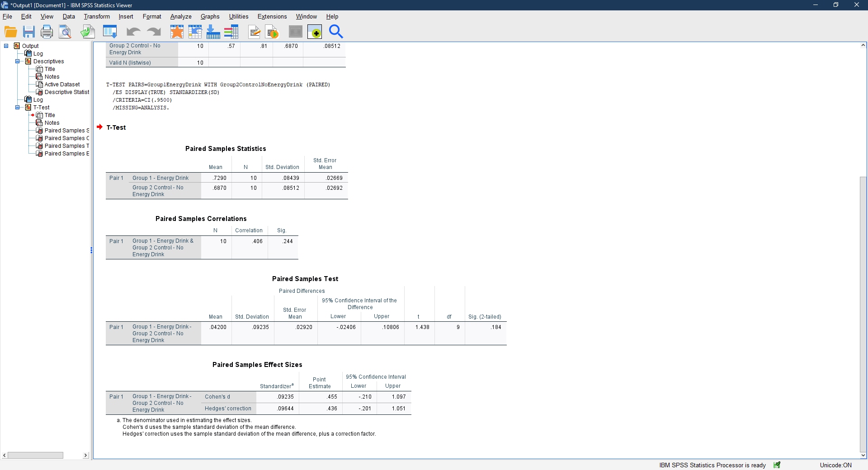Undo the last action
The width and height of the screenshot is (868, 470).
click(x=133, y=32)
